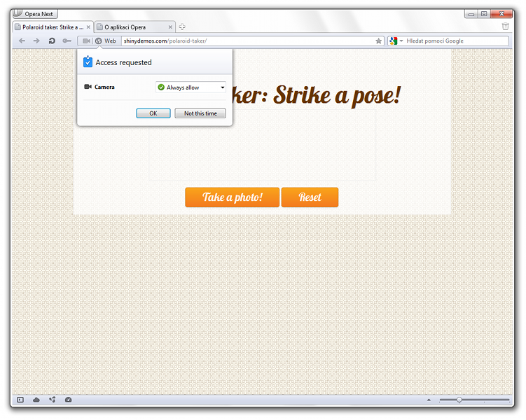Switch to Polaroid taker tab
Viewport: 526px width, 420px height.
[x=53, y=27]
